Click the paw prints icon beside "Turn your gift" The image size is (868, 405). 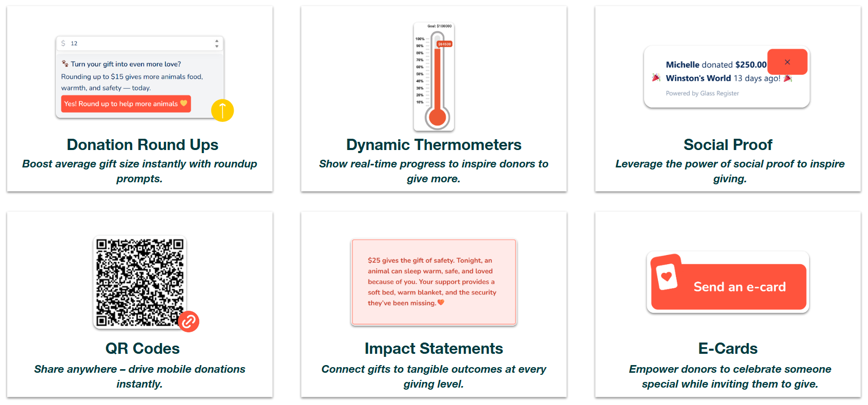click(x=65, y=63)
